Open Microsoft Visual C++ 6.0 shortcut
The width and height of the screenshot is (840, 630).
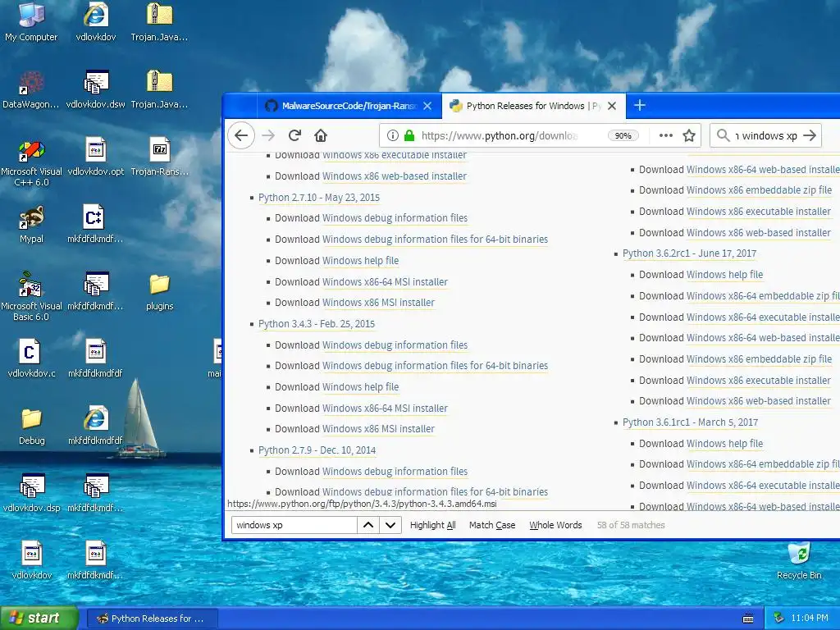[31, 163]
